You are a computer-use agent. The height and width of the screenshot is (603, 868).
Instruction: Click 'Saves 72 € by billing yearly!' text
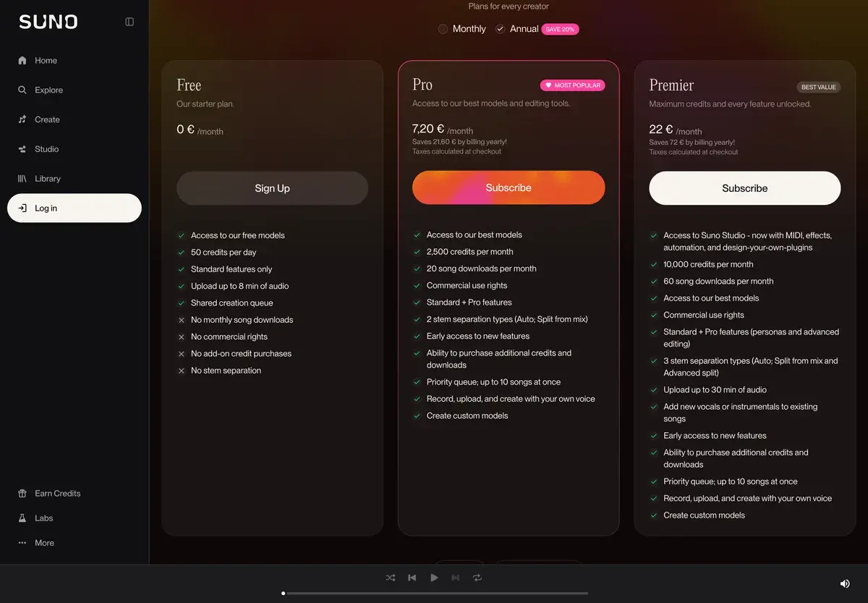[692, 143]
